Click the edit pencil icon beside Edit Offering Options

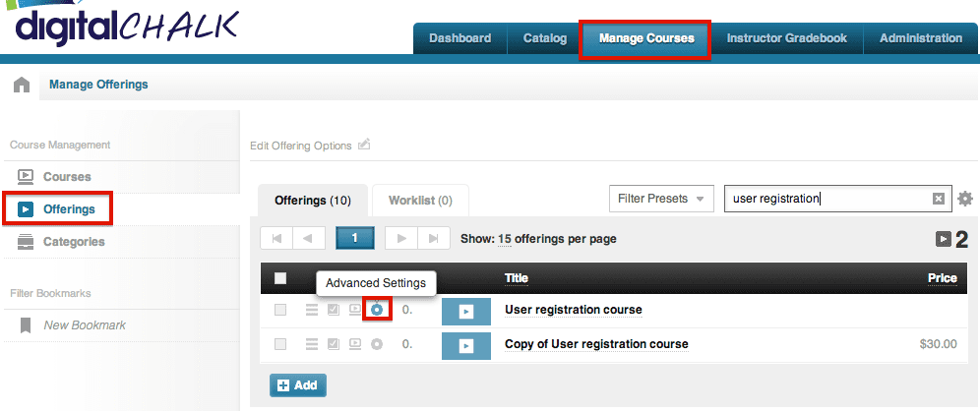[x=364, y=145]
